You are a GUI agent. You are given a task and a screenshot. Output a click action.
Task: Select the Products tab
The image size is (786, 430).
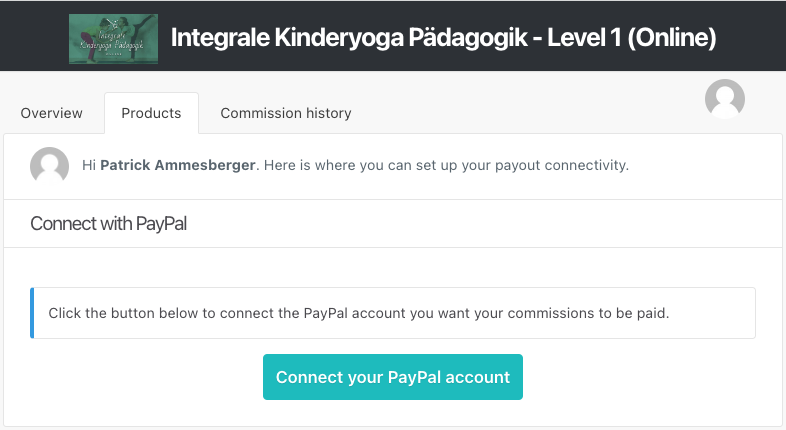[151, 113]
